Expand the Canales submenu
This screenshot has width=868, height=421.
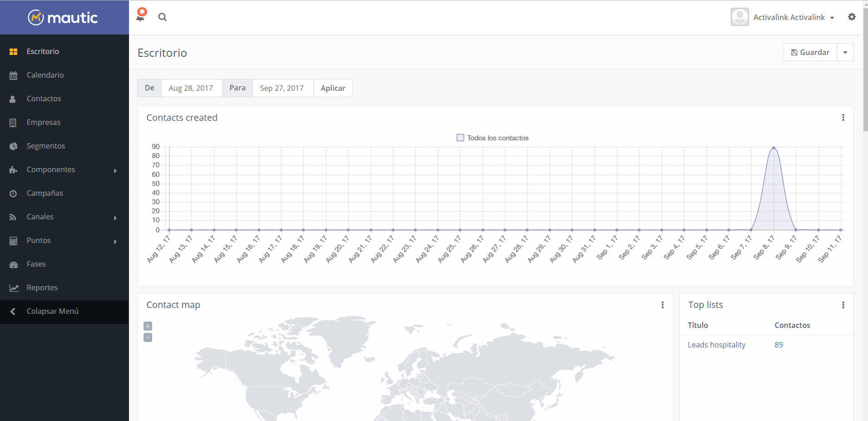pos(115,218)
